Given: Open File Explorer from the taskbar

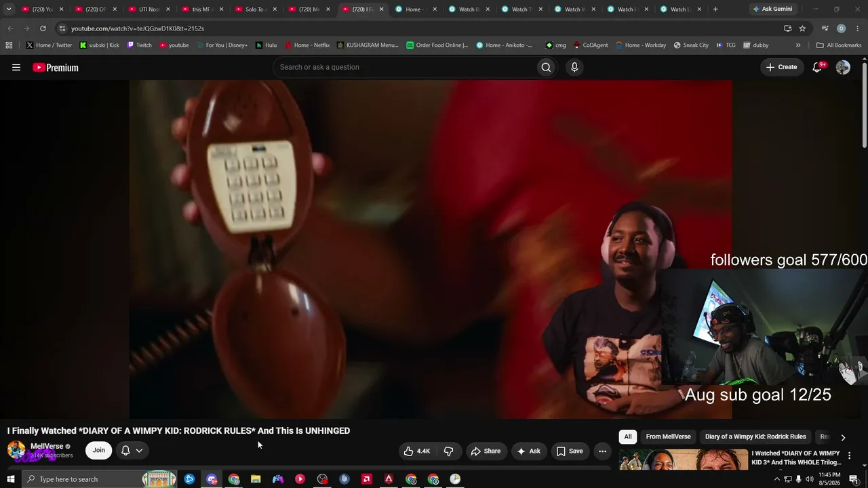Looking at the screenshot, I should (x=256, y=479).
